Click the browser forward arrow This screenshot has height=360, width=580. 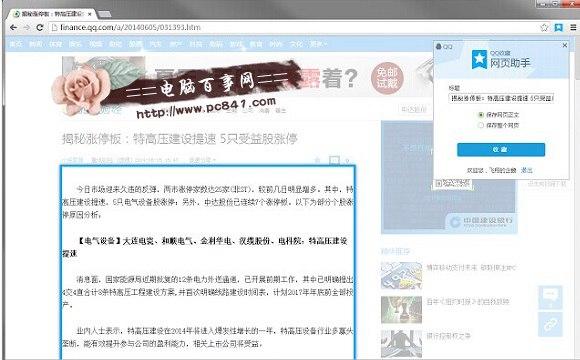[x=27, y=27]
